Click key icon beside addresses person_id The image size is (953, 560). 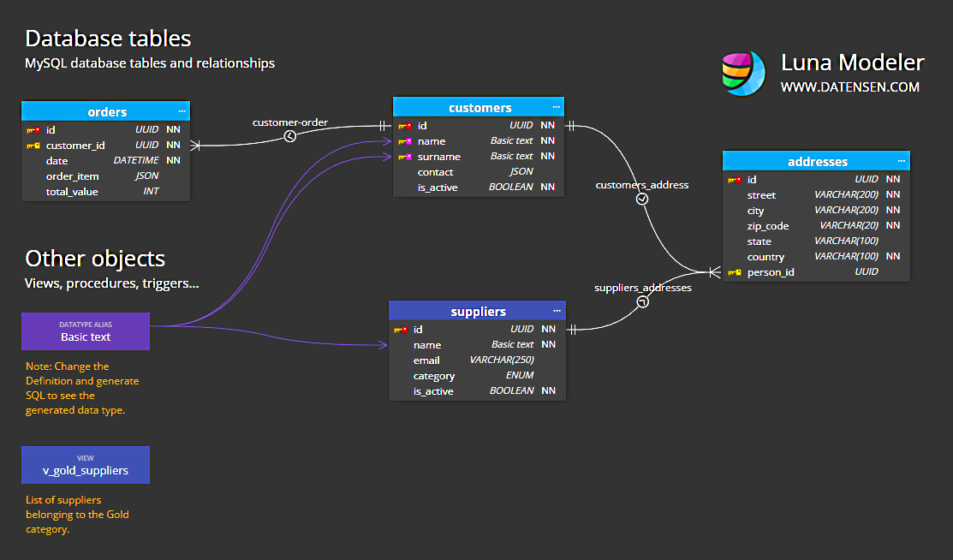[x=734, y=272]
